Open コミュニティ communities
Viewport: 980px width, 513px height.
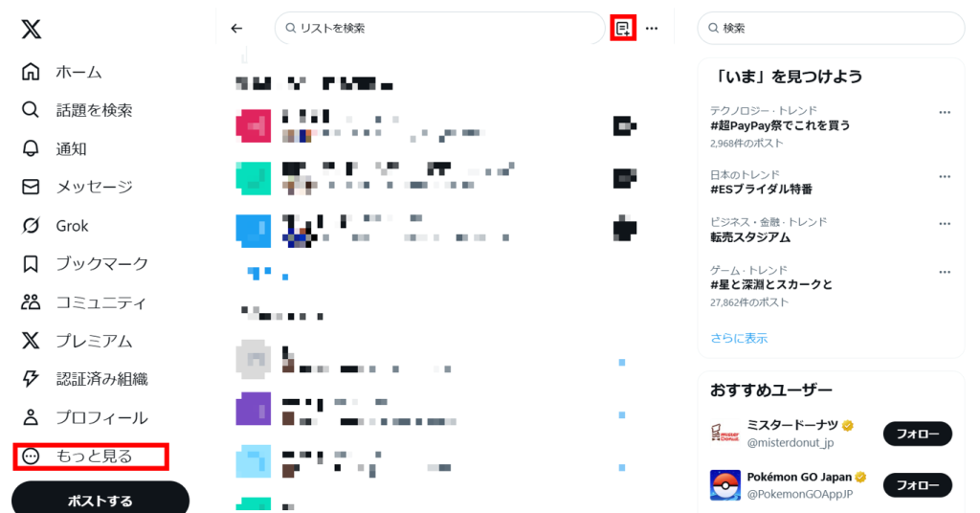click(84, 302)
